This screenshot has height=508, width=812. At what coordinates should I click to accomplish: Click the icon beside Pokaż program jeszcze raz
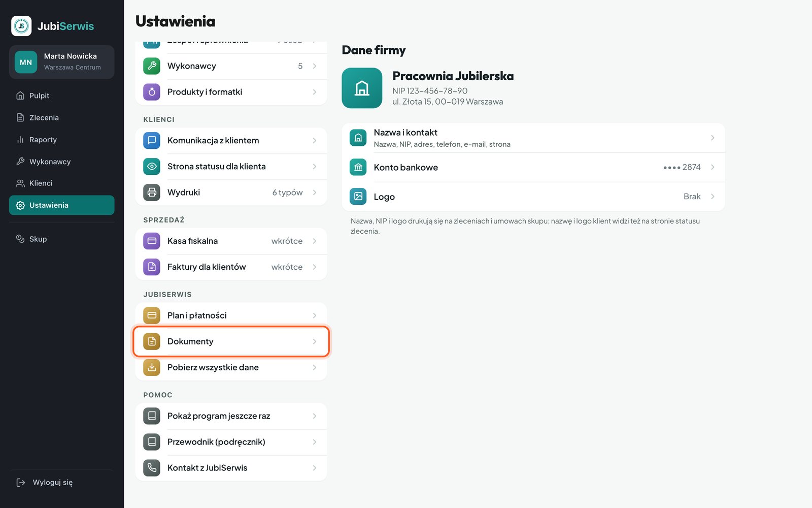tap(152, 416)
